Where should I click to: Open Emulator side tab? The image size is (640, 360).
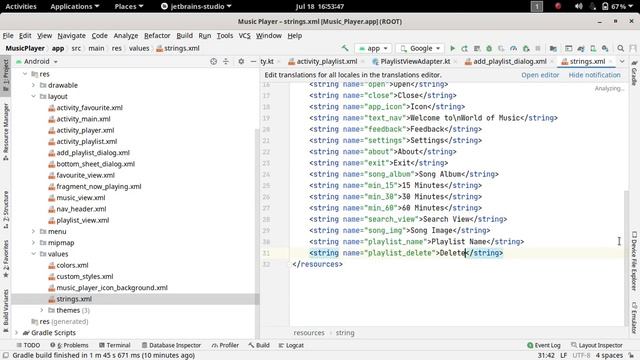[634, 318]
